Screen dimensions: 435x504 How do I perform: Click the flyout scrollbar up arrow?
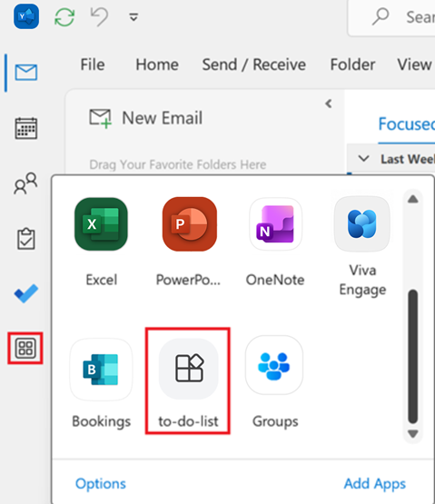(413, 199)
